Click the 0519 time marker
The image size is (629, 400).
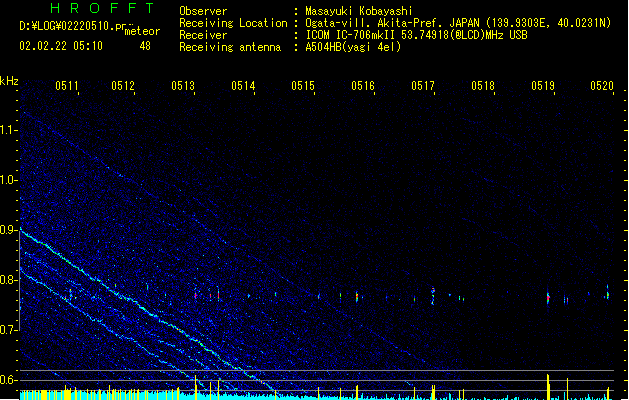pyautogui.click(x=543, y=86)
